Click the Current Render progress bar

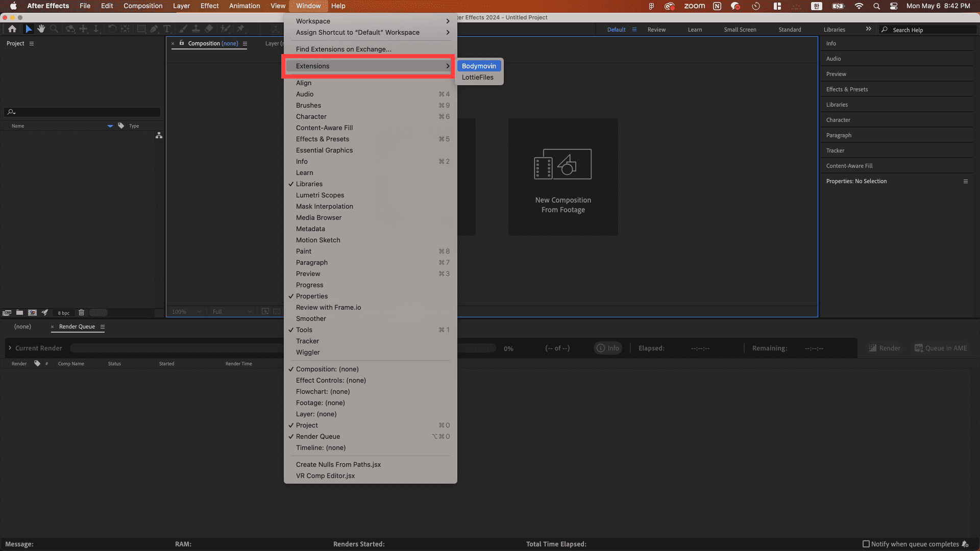(x=283, y=348)
